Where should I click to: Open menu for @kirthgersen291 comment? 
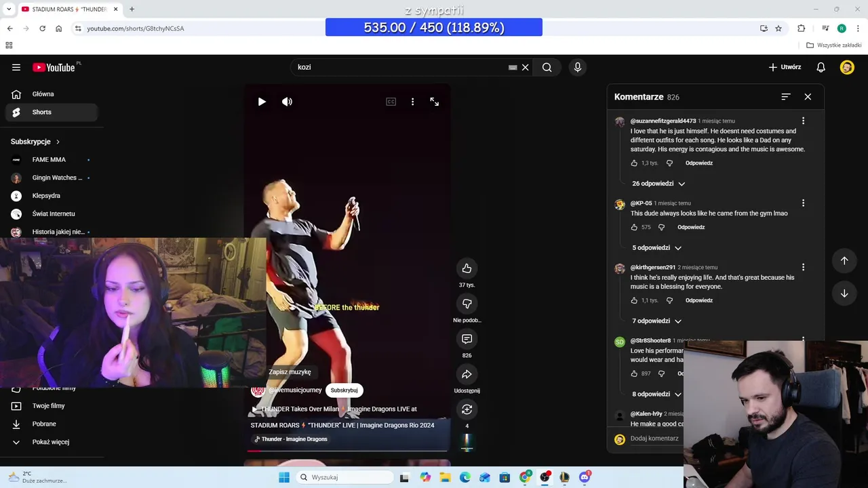803,268
